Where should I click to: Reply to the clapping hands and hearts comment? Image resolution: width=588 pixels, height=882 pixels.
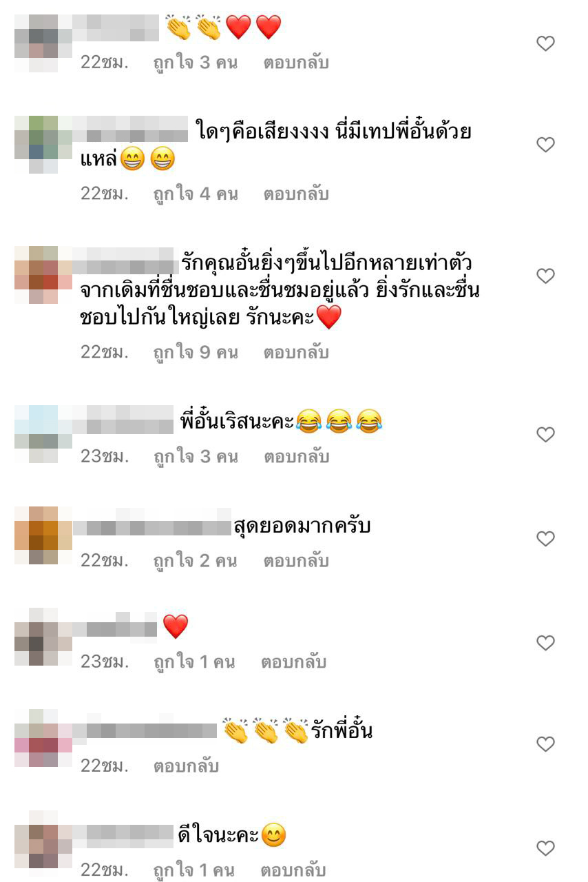coord(296,63)
